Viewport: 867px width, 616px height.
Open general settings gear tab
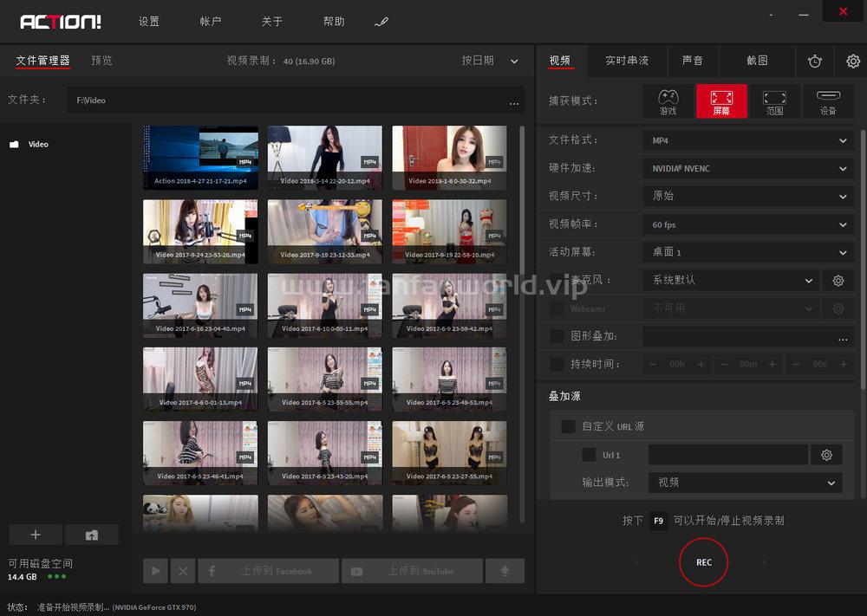pos(852,61)
